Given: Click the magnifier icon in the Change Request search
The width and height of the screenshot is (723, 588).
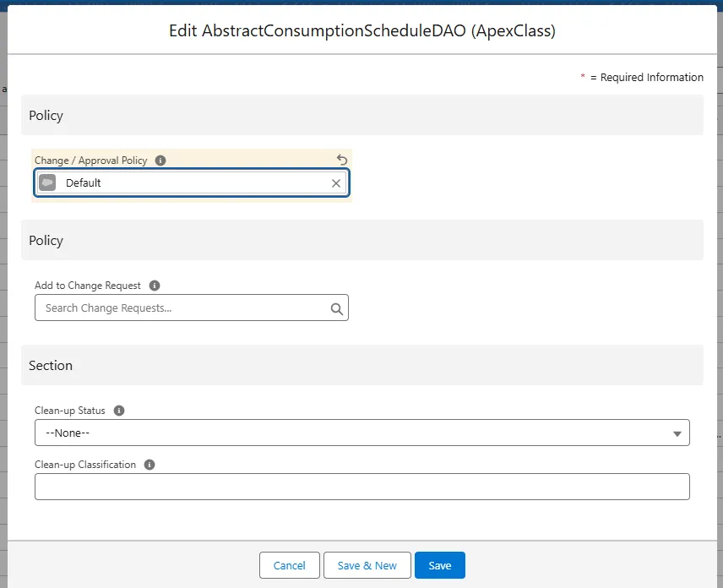Looking at the screenshot, I should click(336, 308).
